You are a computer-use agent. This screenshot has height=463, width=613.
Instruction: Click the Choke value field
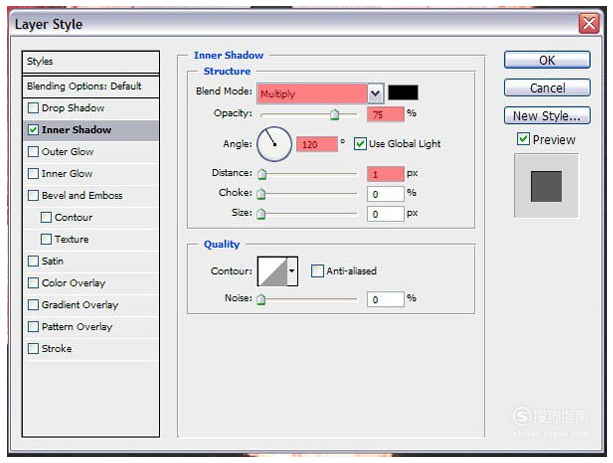pos(385,194)
